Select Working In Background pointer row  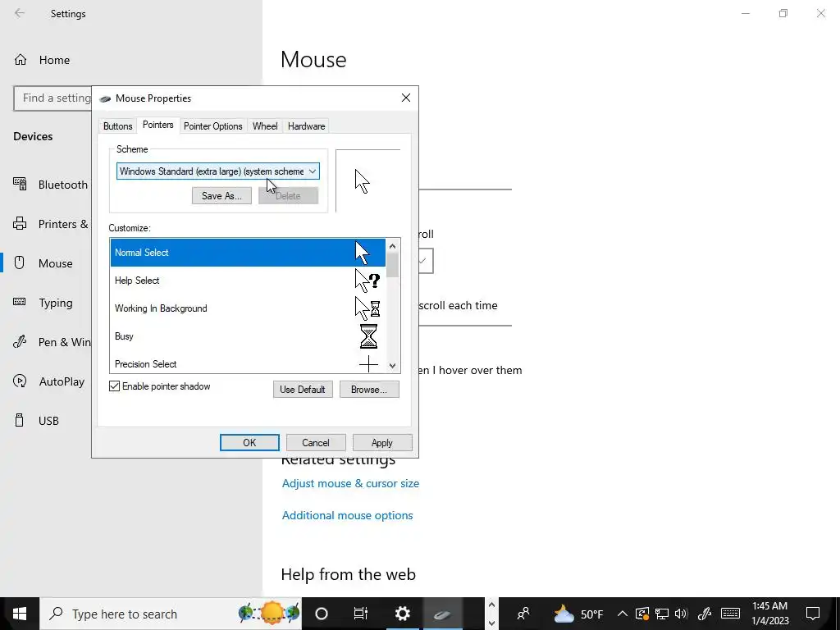tap(248, 308)
